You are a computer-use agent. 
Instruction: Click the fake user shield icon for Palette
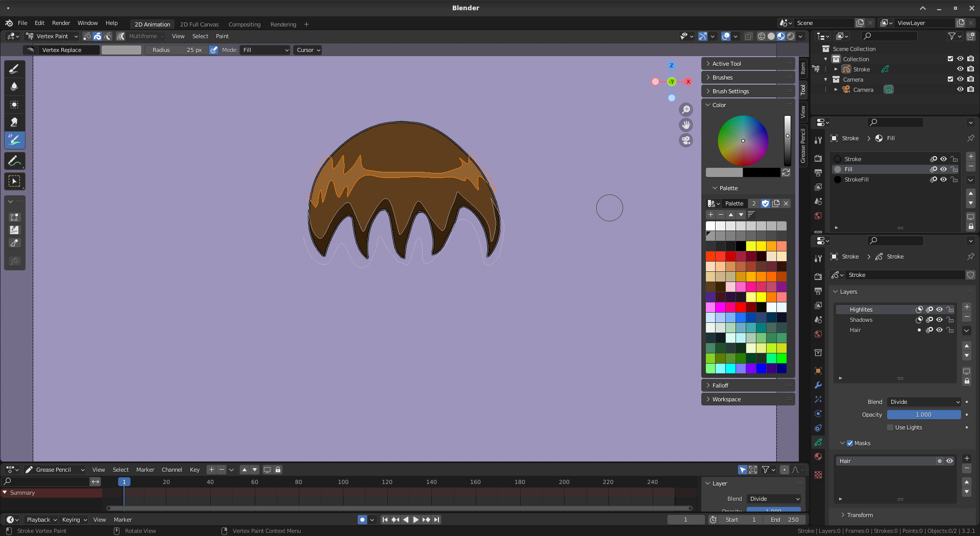[765, 203]
